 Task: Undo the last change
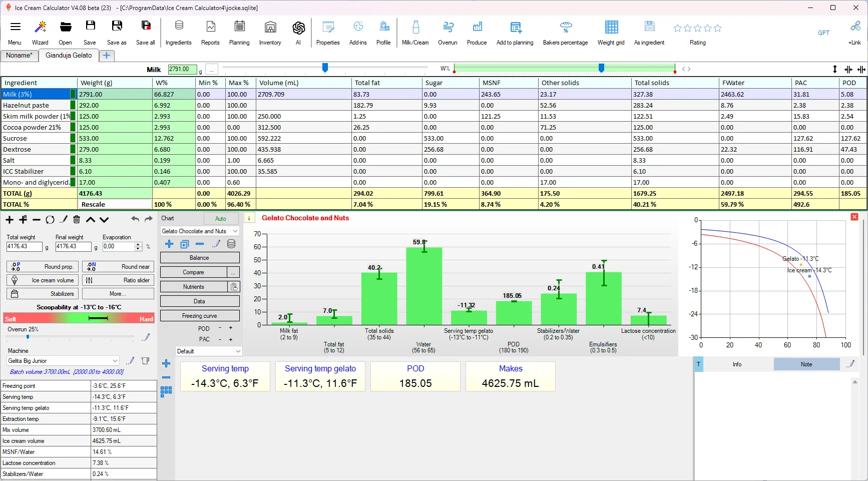tap(135, 219)
